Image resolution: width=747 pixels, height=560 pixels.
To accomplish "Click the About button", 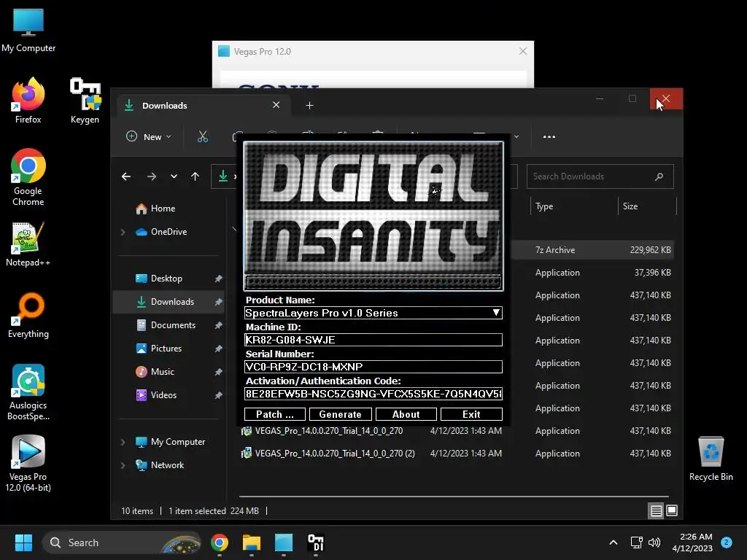I will pos(406,414).
